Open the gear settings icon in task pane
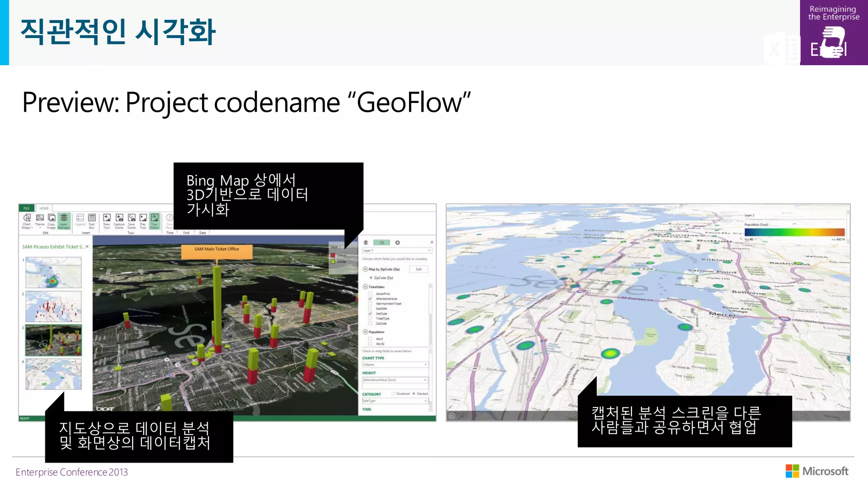 pyautogui.click(x=398, y=243)
